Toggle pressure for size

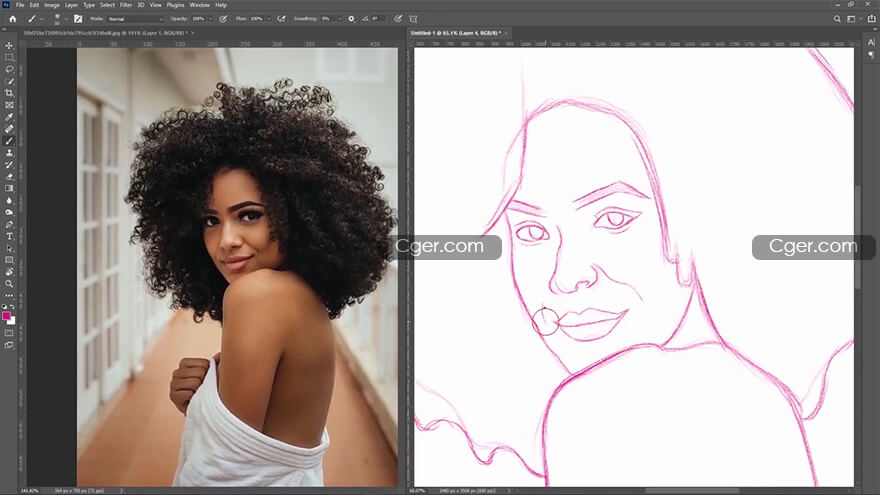point(398,19)
